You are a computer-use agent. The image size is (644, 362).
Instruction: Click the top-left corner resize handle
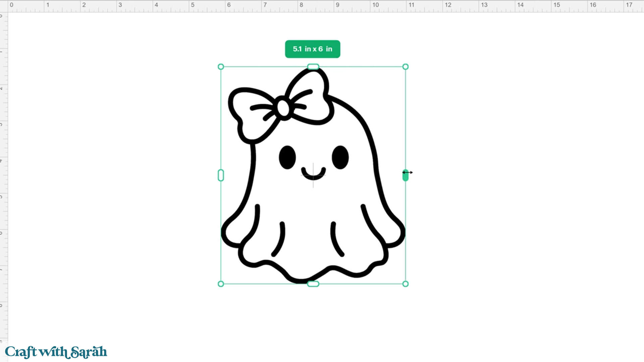[221, 67]
